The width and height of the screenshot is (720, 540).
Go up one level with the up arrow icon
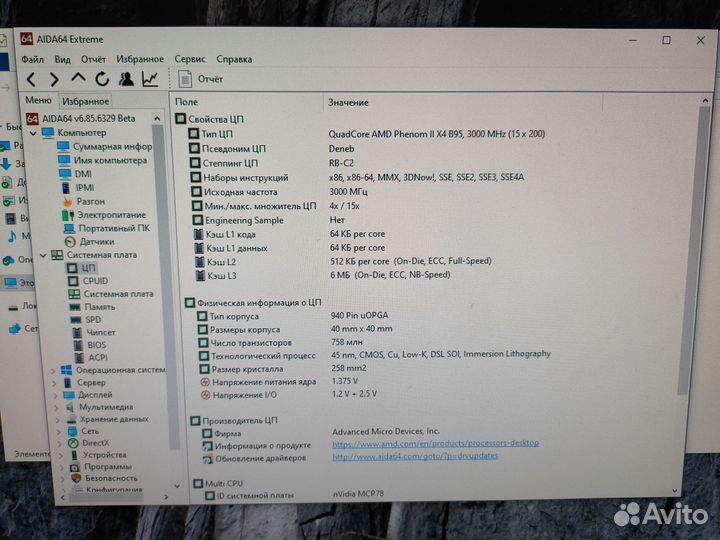click(78, 78)
